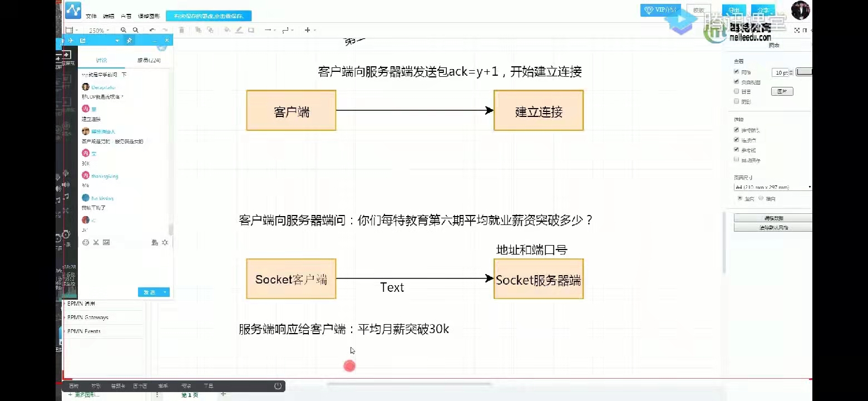This screenshot has height=401, width=868.
Task: Add a new page with plus icon
Action: click(x=223, y=394)
